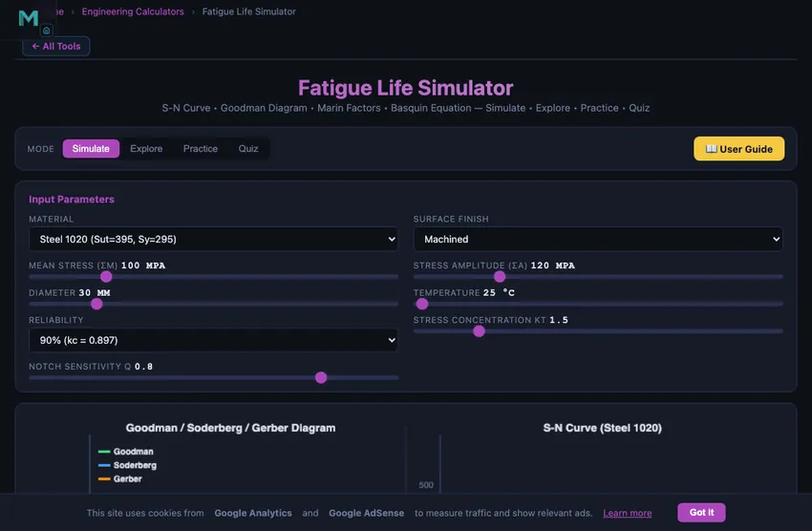Dismiss cookie banner with Got it
Viewport: 812px width, 531px height.
701,512
